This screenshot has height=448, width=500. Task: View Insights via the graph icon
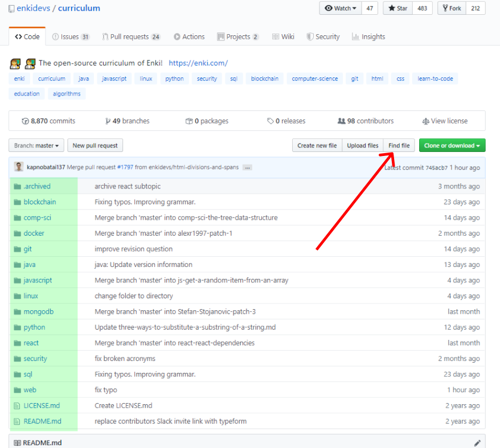(368, 36)
